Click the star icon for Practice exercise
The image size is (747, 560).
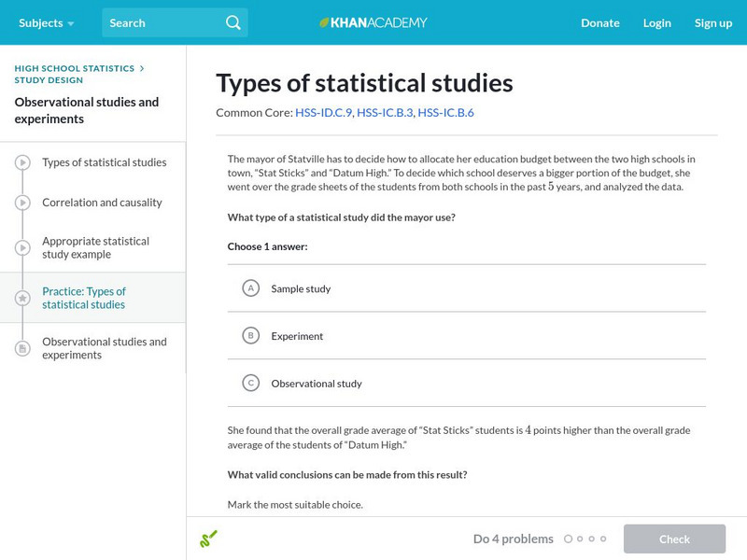pyautogui.click(x=22, y=299)
